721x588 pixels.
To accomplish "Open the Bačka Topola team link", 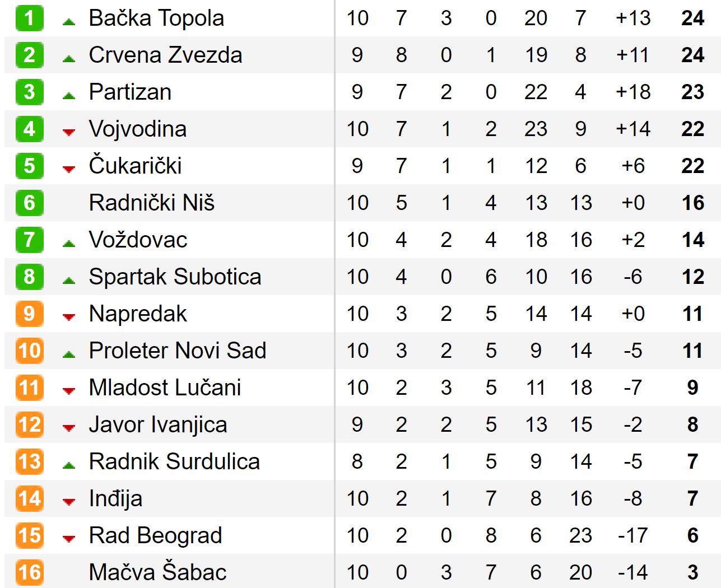I will pyautogui.click(x=156, y=18).
